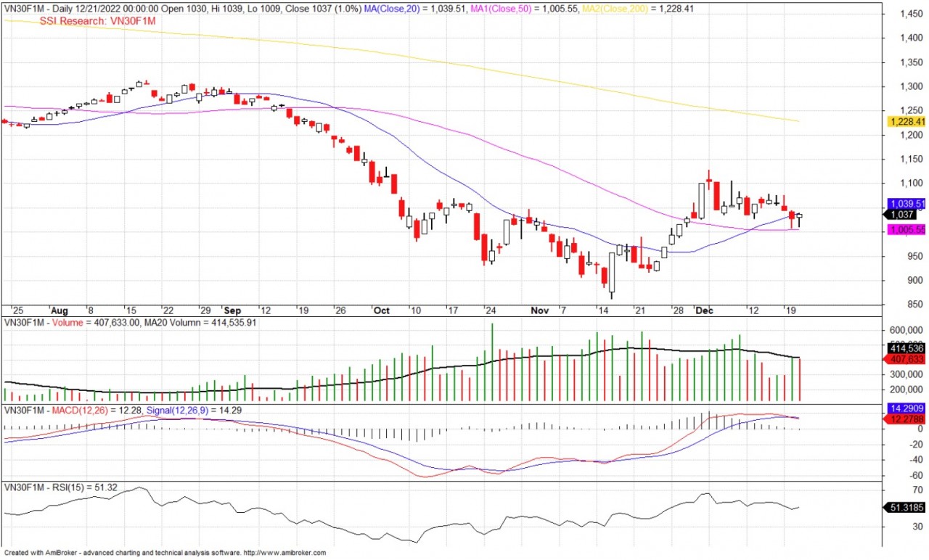Click the 600,000 volume axis label
This screenshot has height=560, width=929.
(x=907, y=329)
